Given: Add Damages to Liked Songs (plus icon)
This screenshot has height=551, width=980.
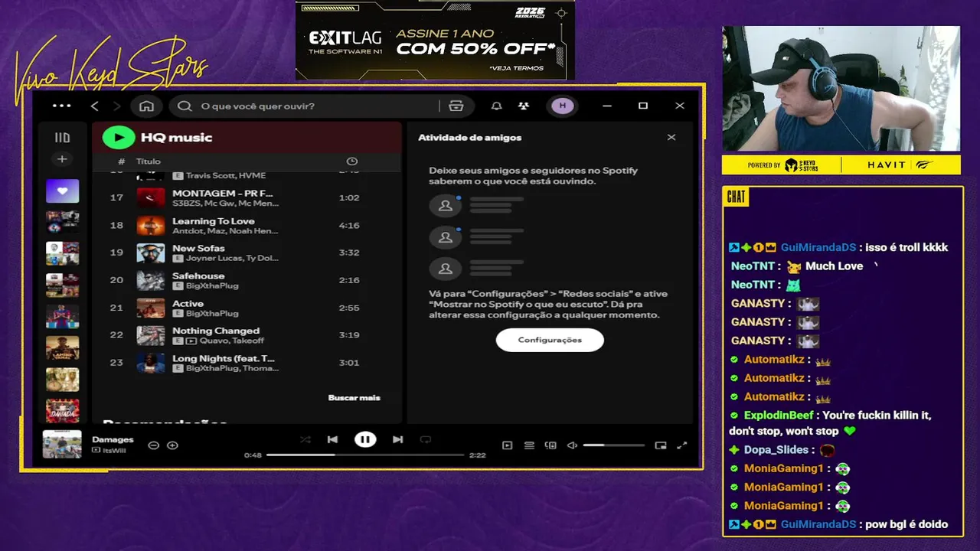Looking at the screenshot, I should pyautogui.click(x=172, y=445).
